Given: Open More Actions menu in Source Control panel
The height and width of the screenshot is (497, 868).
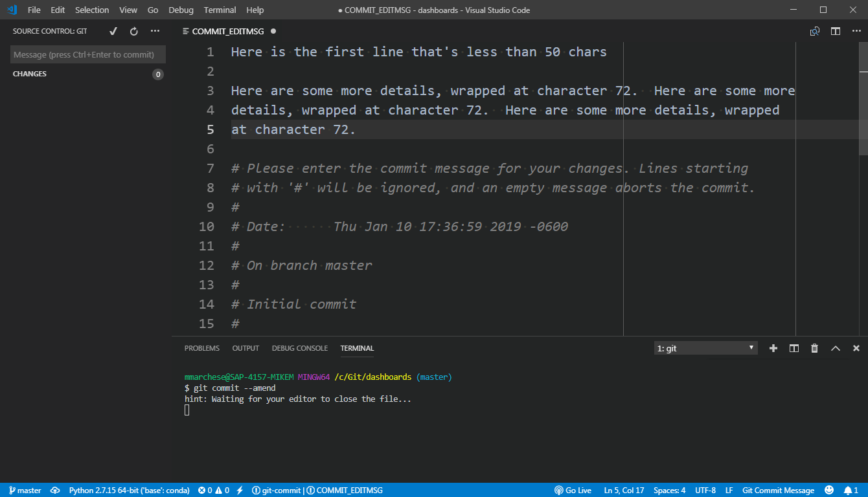Looking at the screenshot, I should (x=154, y=30).
